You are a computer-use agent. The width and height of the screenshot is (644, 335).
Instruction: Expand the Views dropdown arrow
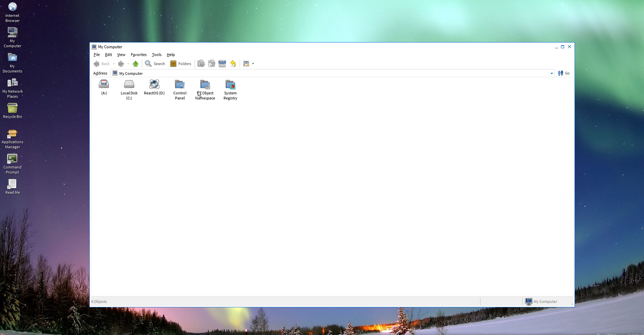(253, 64)
